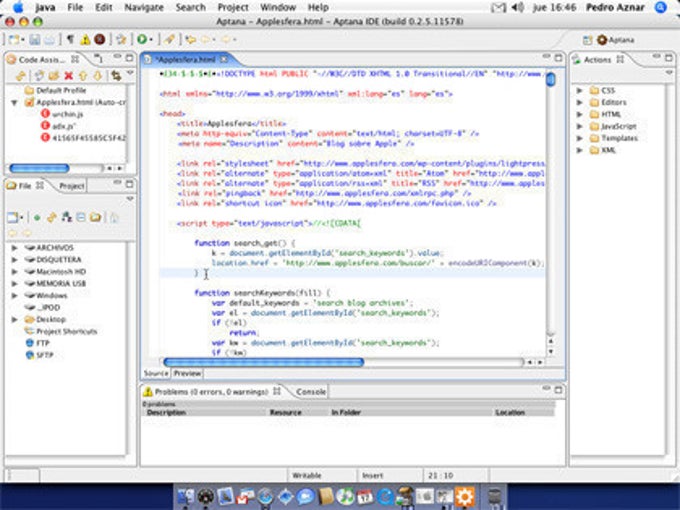Open the Console tab
This screenshot has height=510, width=680.
point(310,392)
